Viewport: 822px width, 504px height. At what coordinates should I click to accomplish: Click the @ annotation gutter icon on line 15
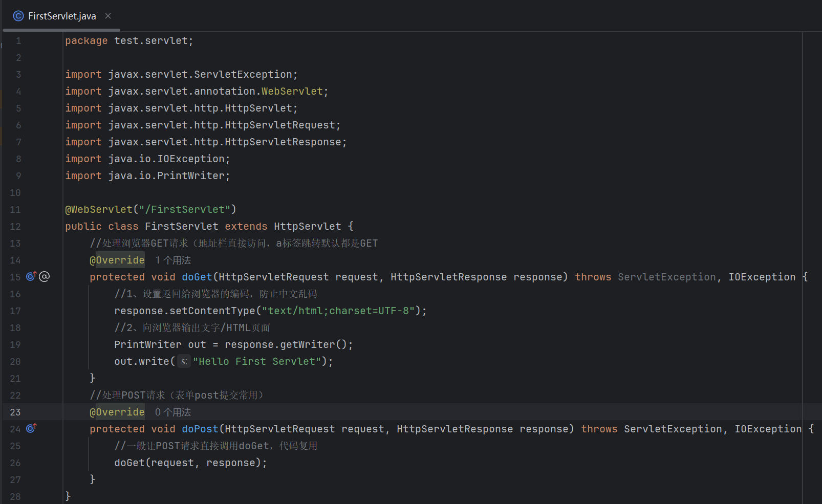[45, 276]
